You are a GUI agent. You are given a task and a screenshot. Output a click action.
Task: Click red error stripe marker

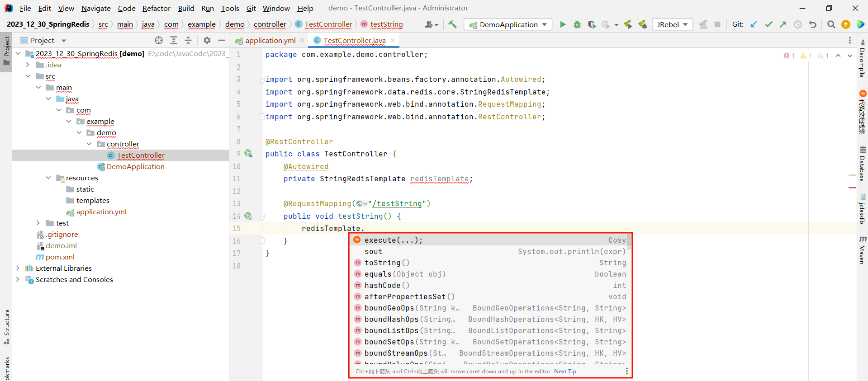click(x=852, y=187)
